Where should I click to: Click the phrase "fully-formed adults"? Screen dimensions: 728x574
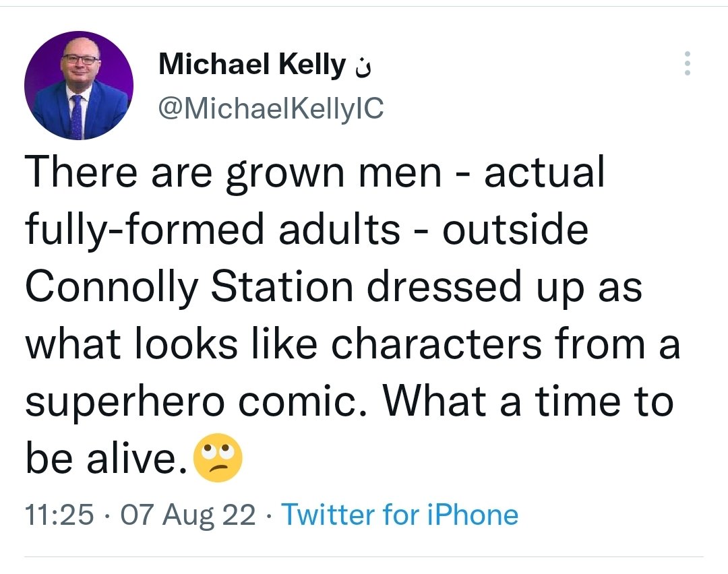coord(212,230)
